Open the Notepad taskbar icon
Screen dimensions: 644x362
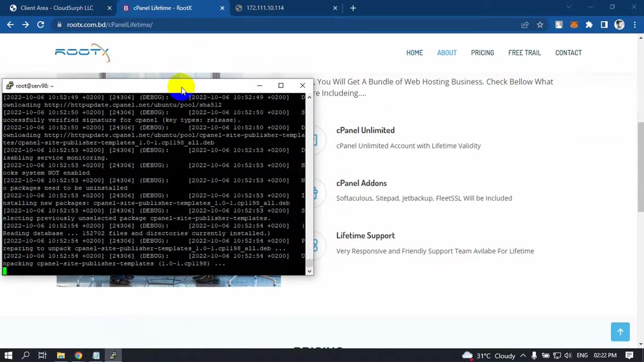click(x=96, y=355)
